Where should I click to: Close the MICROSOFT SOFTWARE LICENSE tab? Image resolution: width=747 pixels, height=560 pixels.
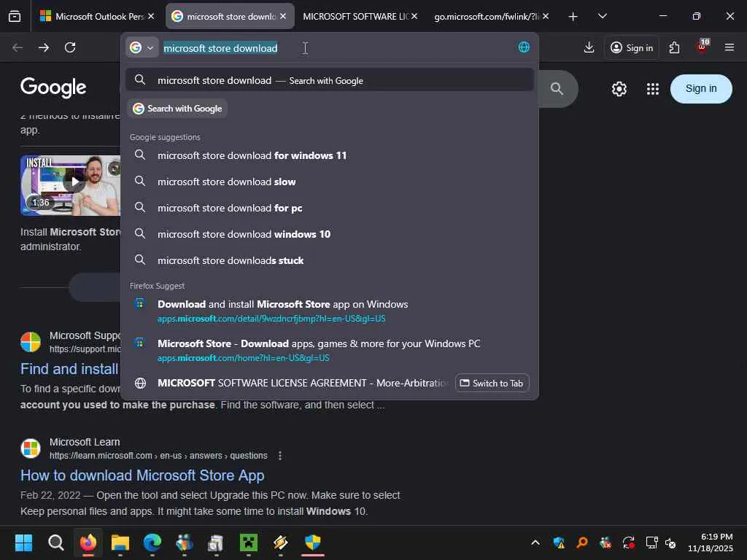coord(414,16)
